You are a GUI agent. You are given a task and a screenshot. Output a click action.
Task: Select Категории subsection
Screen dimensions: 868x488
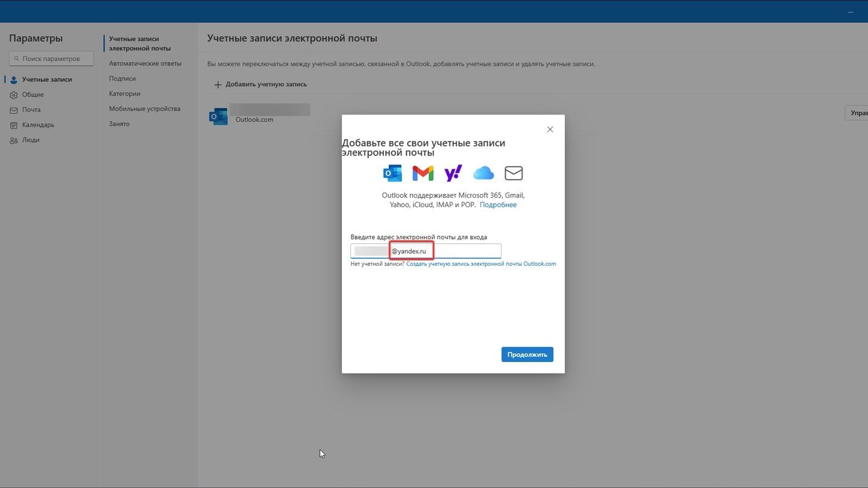pos(125,93)
